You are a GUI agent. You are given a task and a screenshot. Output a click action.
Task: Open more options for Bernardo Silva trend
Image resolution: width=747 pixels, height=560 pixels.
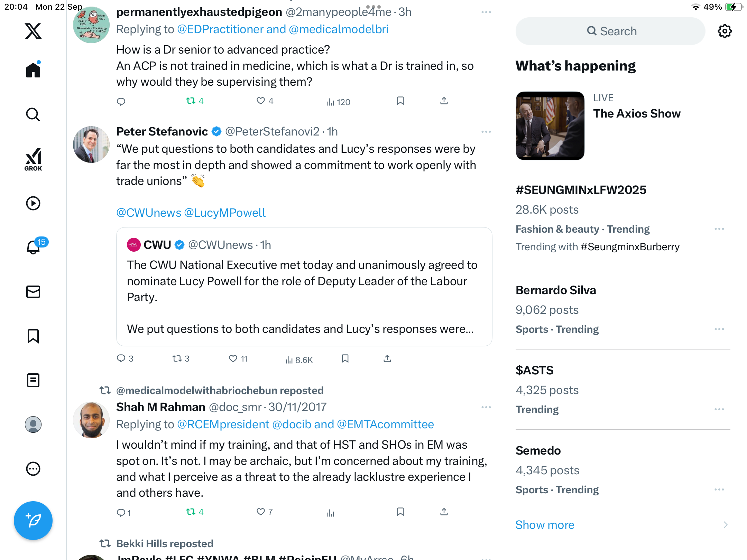719,329
